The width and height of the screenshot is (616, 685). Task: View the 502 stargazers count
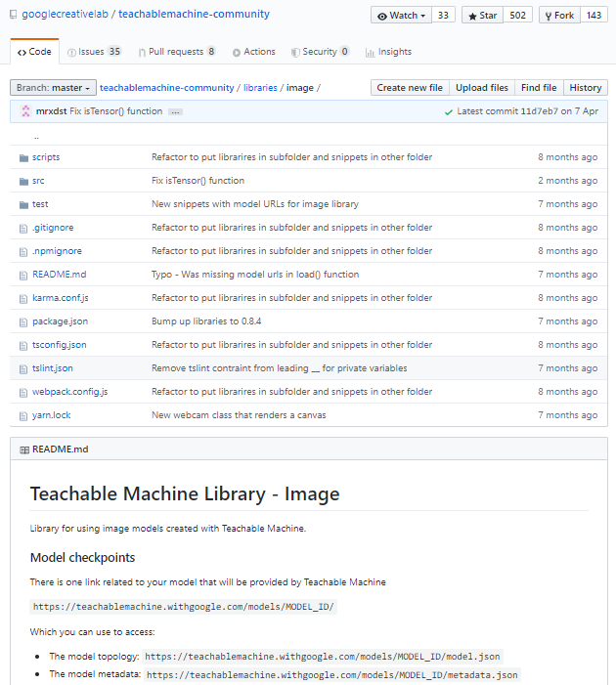click(517, 16)
